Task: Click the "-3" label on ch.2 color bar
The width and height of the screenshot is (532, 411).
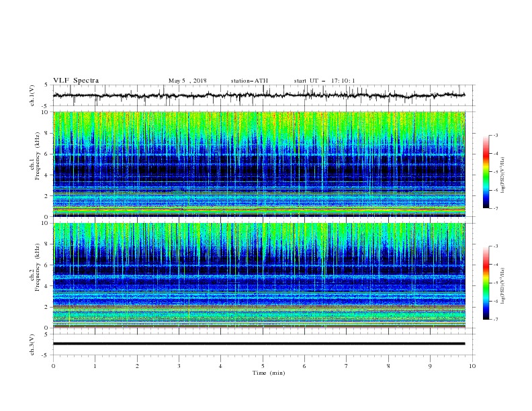Action: [496, 246]
